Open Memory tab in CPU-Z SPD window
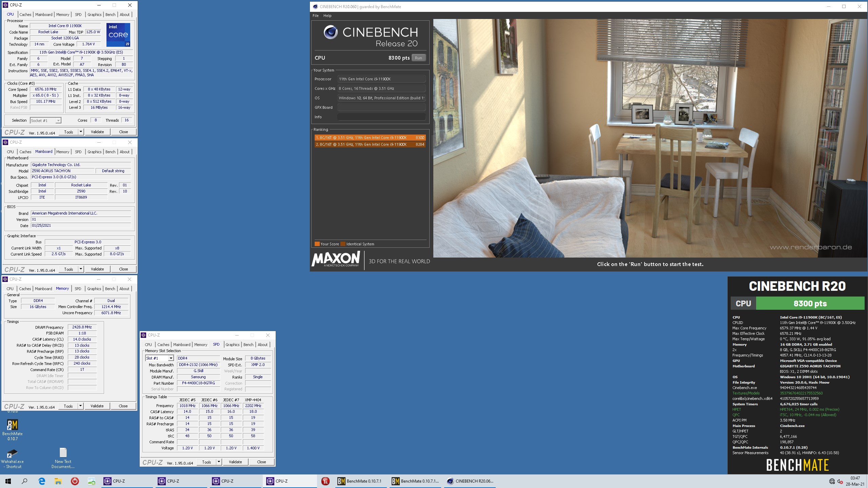This screenshot has height=488, width=868. click(200, 345)
